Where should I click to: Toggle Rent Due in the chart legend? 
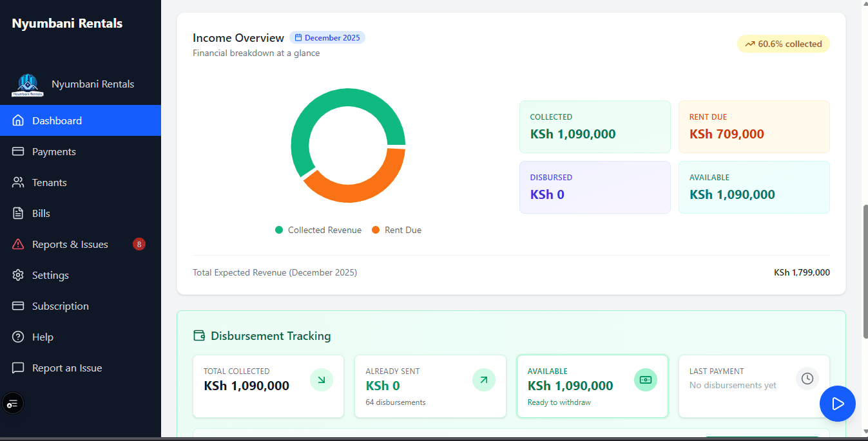[x=396, y=230]
